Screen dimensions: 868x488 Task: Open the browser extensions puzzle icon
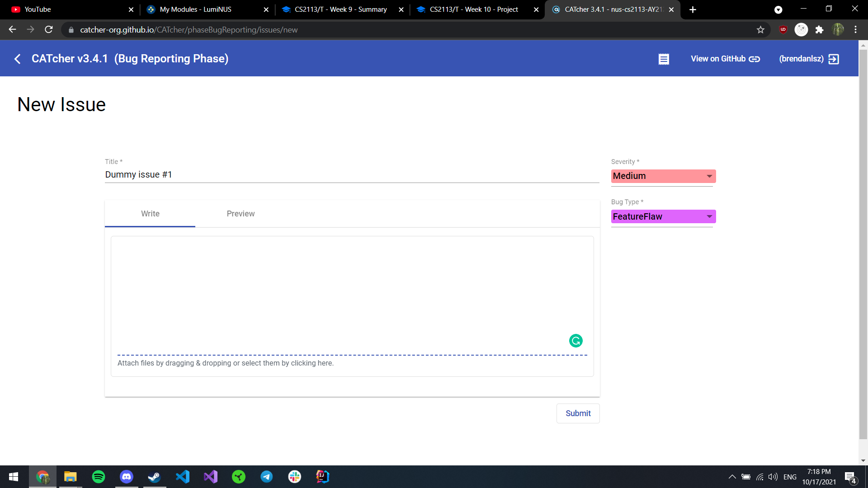[819, 30]
